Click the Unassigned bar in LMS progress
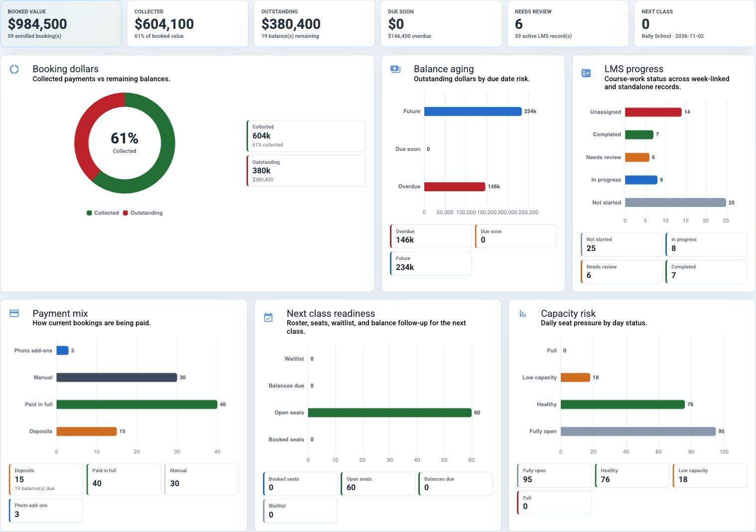 click(653, 112)
